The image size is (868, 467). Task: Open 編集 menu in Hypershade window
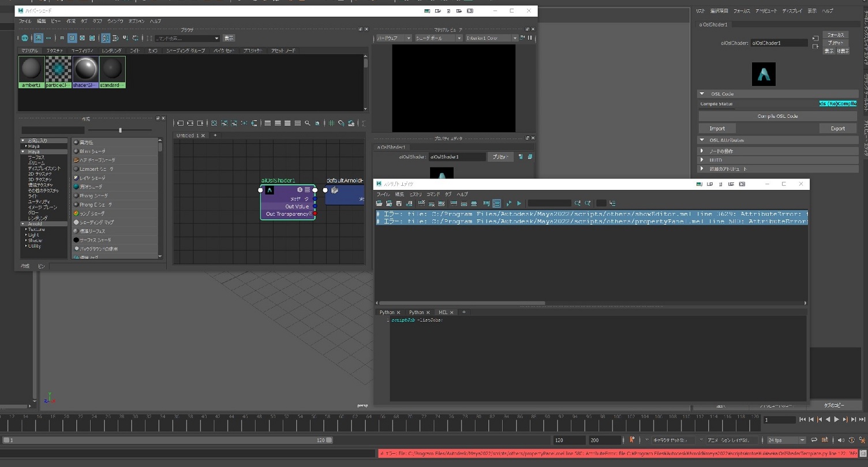[x=42, y=21]
